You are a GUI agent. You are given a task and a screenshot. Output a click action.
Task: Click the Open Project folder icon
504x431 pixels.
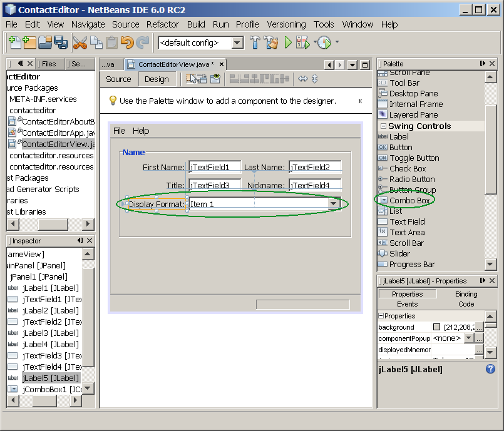(45, 43)
